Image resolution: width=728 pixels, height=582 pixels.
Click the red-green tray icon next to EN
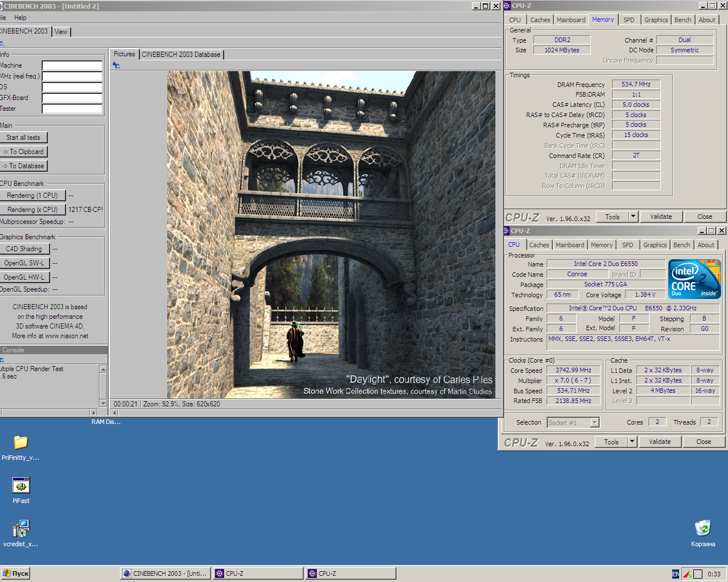(687, 574)
